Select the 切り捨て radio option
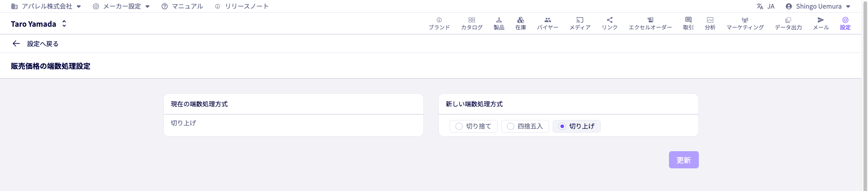Viewport: 868px width, 191px height. (459, 126)
